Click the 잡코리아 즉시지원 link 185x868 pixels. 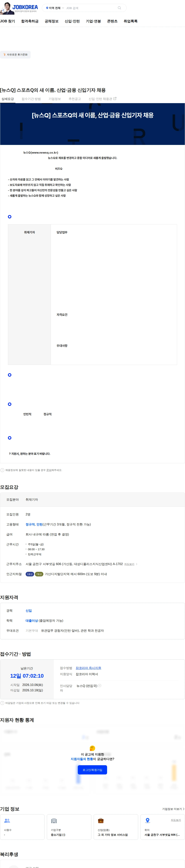point(88,668)
